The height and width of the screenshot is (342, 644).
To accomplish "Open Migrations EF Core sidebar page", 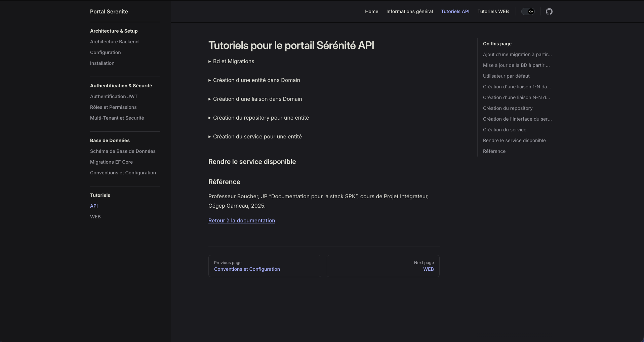I will (111, 162).
